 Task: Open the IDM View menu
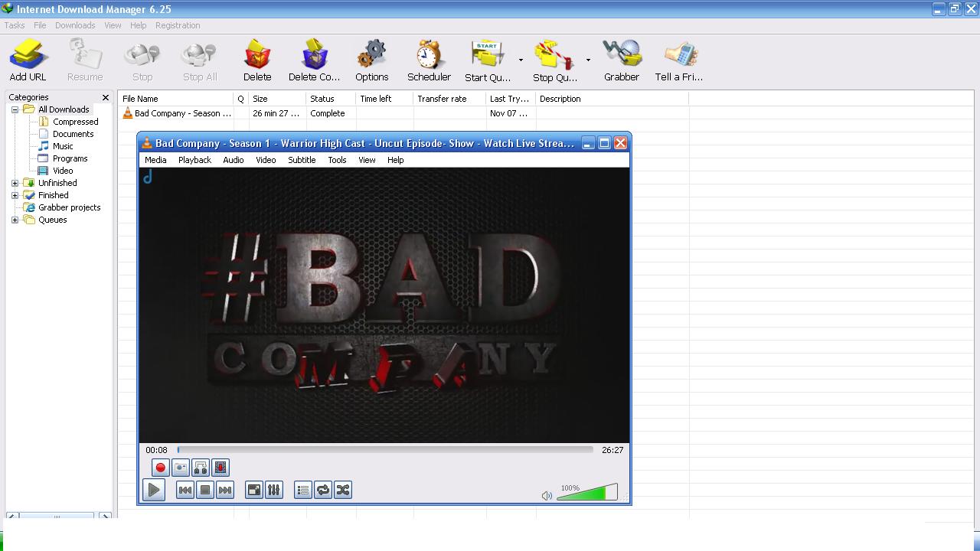pyautogui.click(x=113, y=25)
